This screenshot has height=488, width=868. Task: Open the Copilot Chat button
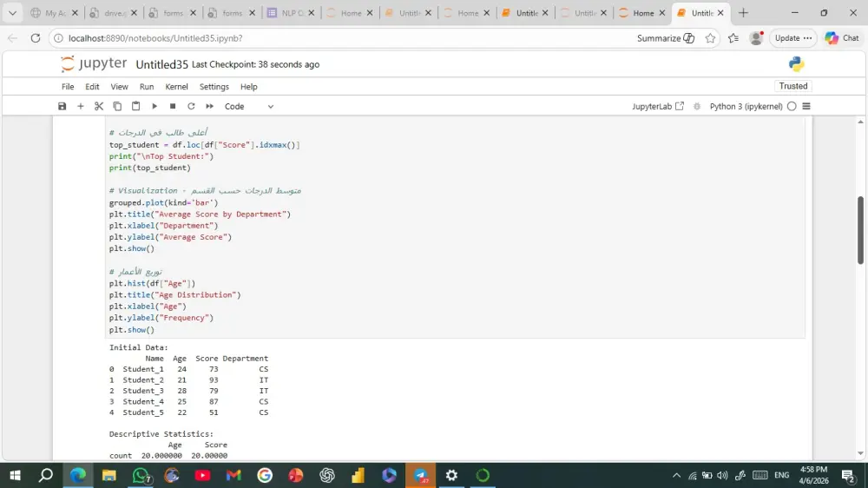tap(842, 38)
